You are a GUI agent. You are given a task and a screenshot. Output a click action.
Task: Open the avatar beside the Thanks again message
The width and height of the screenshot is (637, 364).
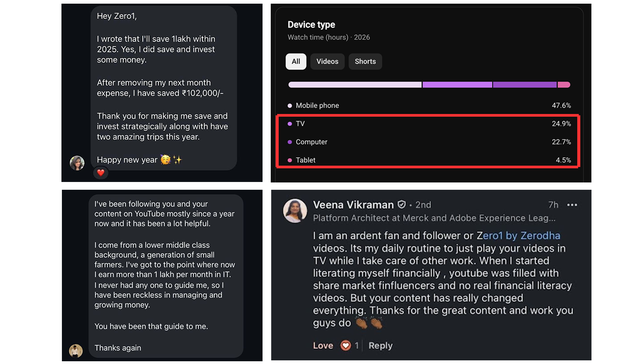(76, 351)
